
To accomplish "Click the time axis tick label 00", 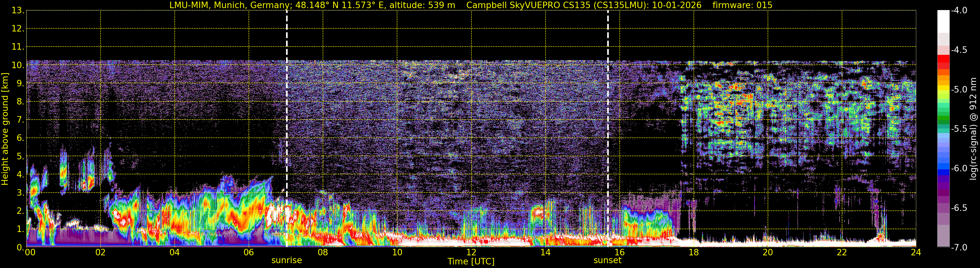I will pyautogui.click(x=30, y=252).
